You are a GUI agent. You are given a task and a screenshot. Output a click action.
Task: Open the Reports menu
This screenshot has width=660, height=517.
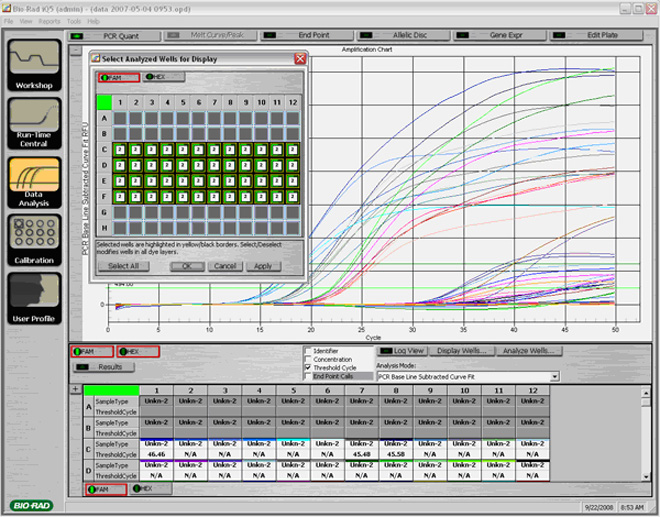49,21
